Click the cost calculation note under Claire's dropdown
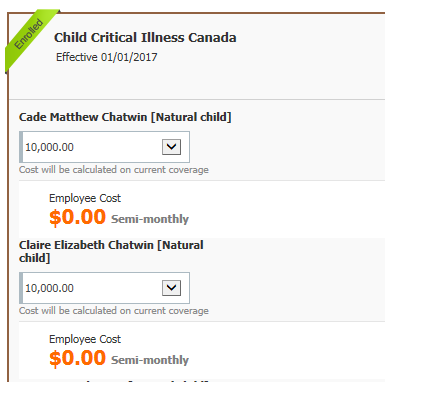 point(114,311)
